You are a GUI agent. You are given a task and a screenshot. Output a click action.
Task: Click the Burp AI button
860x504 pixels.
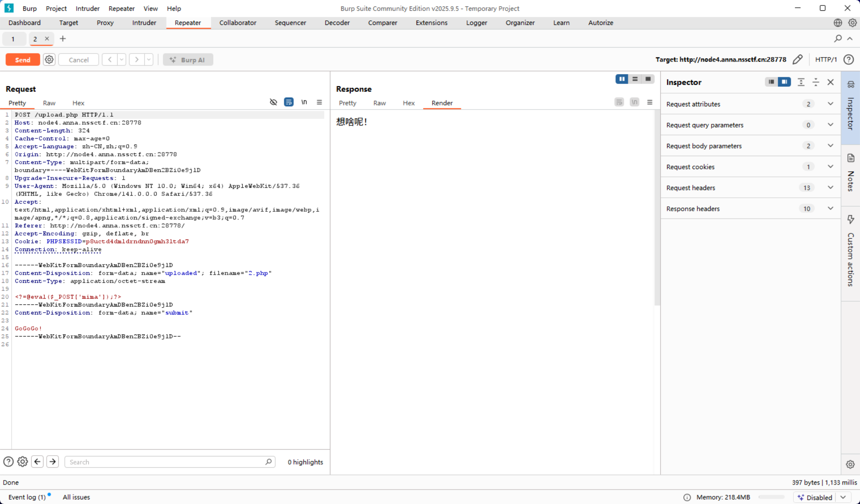pyautogui.click(x=188, y=60)
